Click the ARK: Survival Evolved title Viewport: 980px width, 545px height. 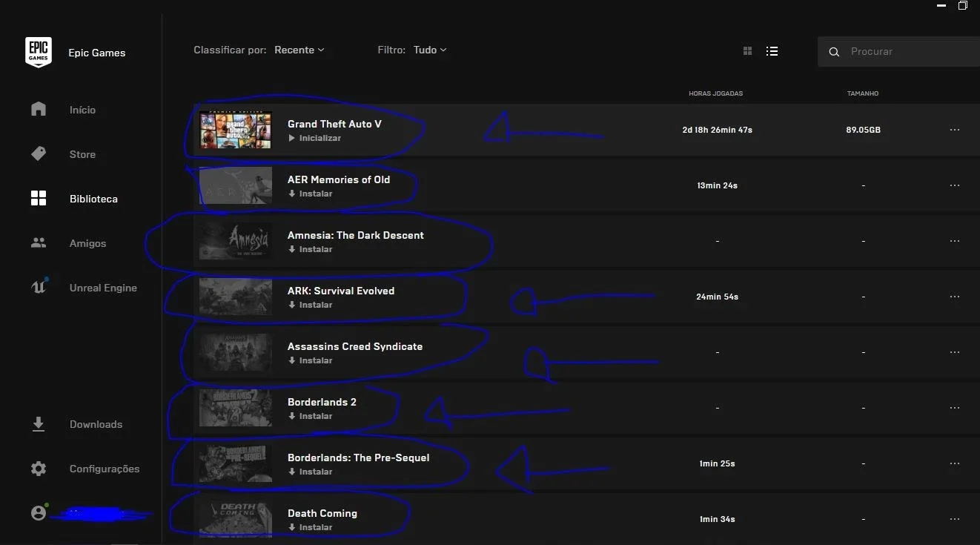point(341,291)
